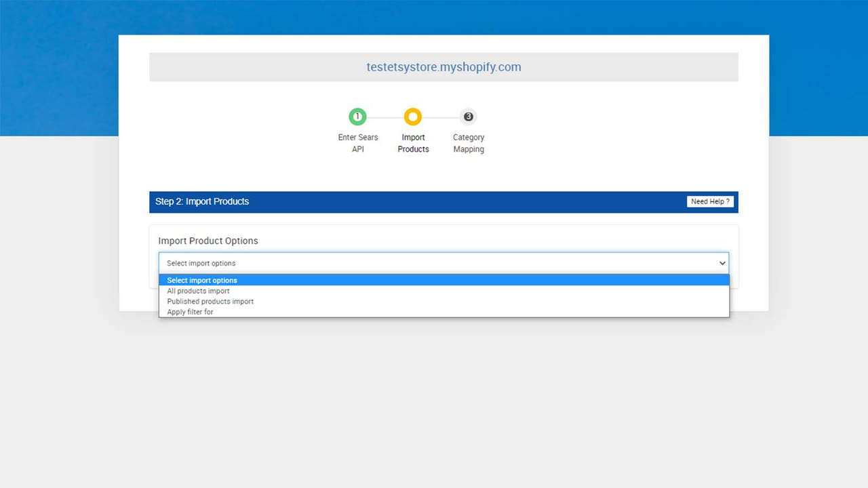Image resolution: width=868 pixels, height=488 pixels.
Task: Click step 1 green circle icon
Action: coord(357,117)
